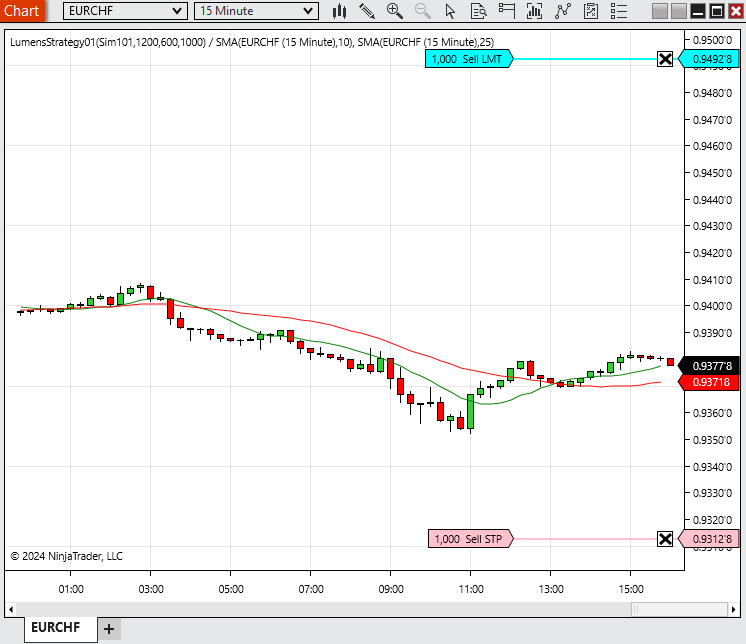This screenshot has height=644, width=746.
Task: Switch to the EURCHF chart tab
Action: tap(60, 628)
